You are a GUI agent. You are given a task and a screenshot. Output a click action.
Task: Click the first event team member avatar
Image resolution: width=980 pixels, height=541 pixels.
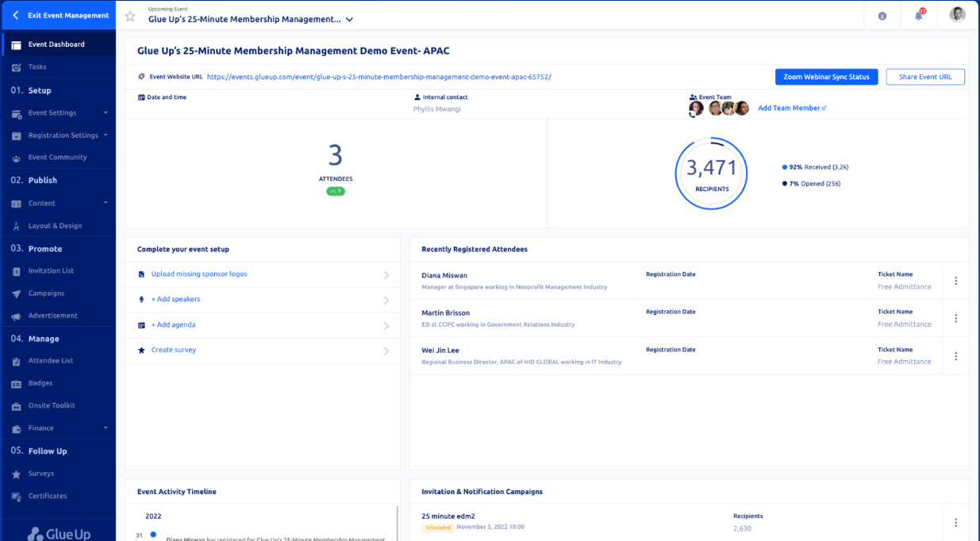(696, 109)
